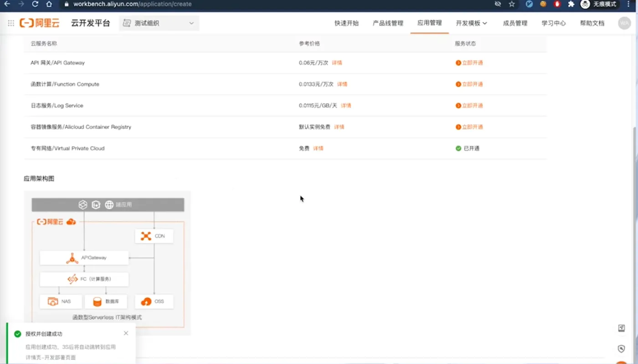Open the 产品线管理 menu item

[x=388, y=23]
